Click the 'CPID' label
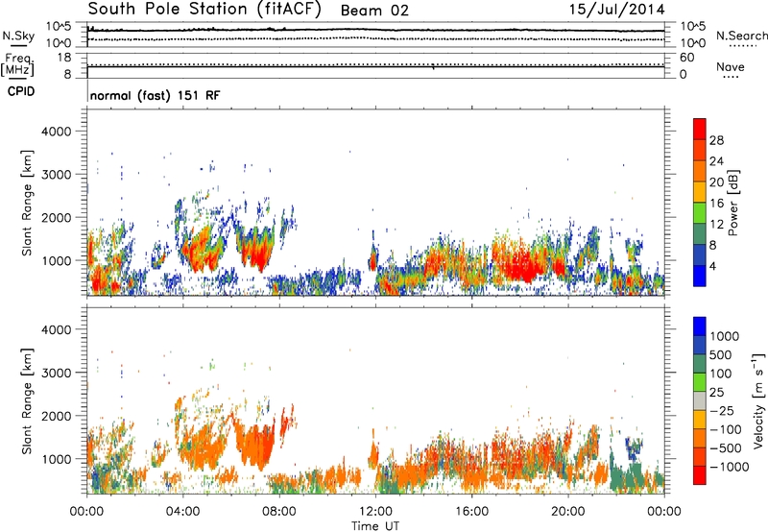Image resolution: width=768 pixels, height=532 pixels. click(x=21, y=91)
